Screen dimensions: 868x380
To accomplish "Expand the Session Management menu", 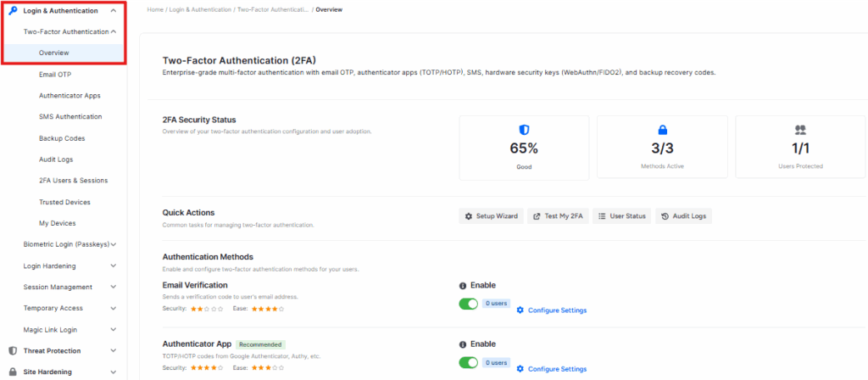I will click(114, 287).
